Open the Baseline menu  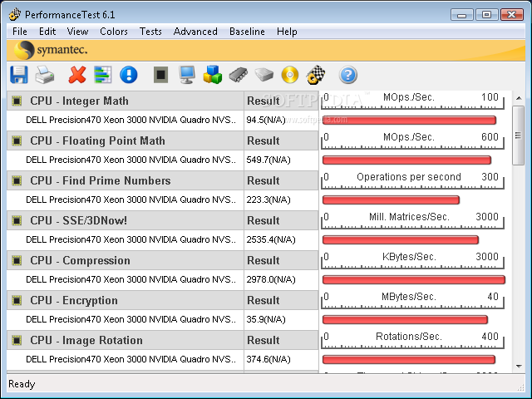(247, 32)
